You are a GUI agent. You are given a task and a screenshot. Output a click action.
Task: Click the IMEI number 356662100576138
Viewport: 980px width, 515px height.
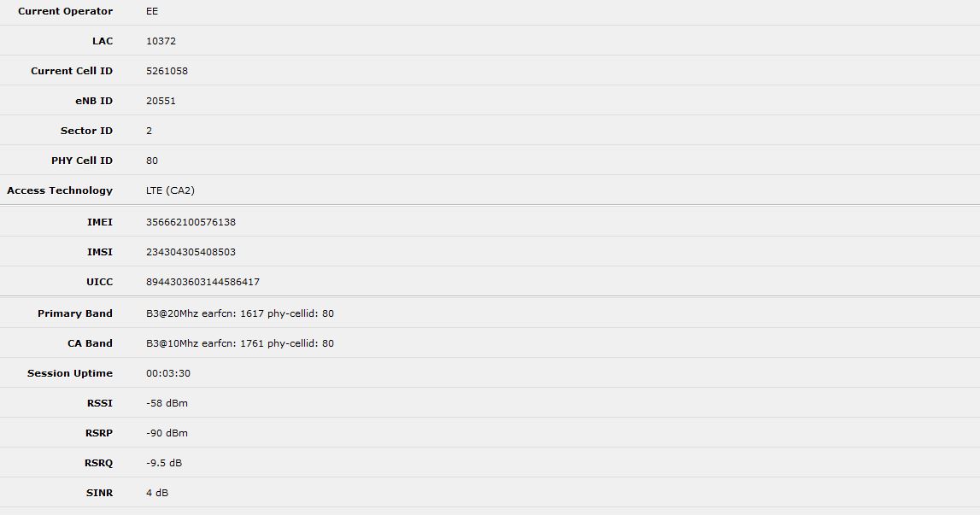[191, 222]
